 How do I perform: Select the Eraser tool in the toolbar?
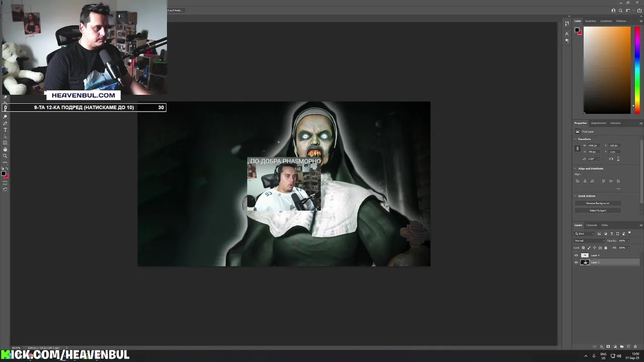pos(5,98)
